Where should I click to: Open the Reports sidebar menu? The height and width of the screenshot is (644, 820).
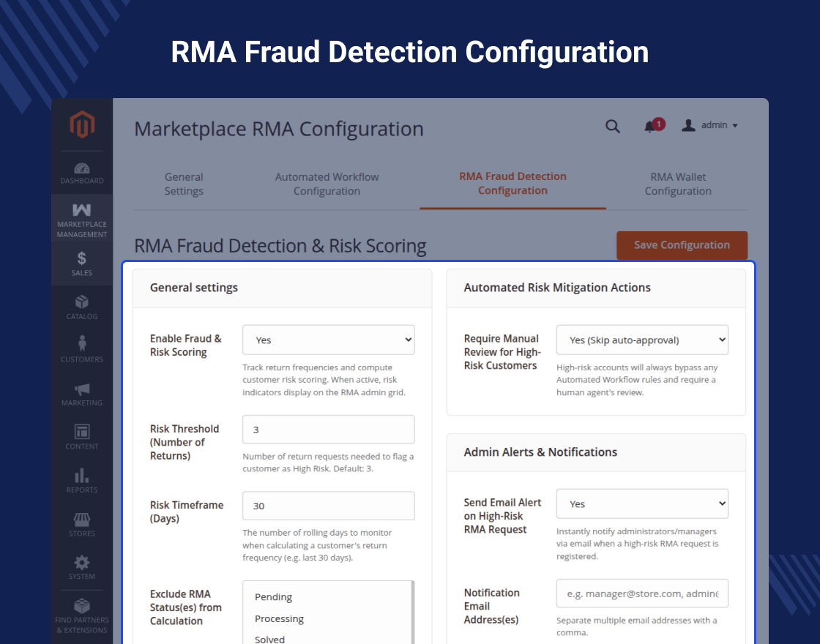(82, 480)
